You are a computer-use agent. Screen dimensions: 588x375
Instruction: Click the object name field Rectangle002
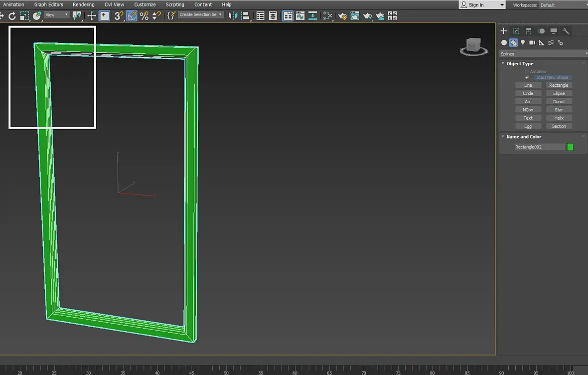pos(539,147)
